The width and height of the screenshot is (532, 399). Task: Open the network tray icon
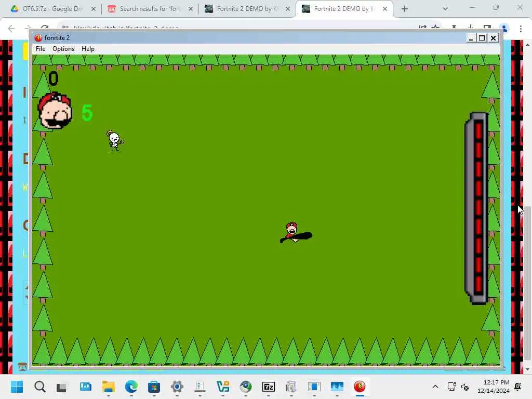[x=451, y=387]
